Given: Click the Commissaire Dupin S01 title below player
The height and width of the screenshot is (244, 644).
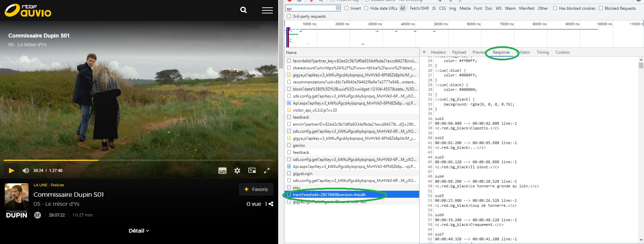Looking at the screenshot, I should click(68, 195).
